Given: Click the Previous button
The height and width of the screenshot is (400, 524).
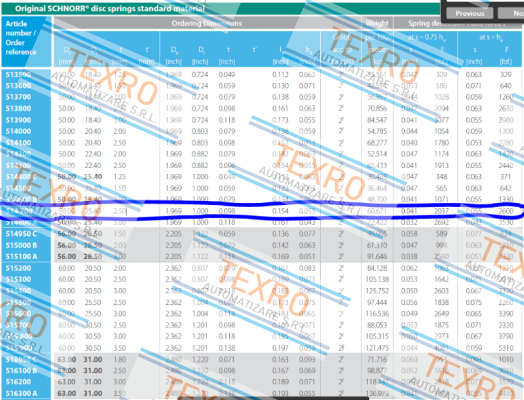Looking at the screenshot, I should pyautogui.click(x=470, y=14).
